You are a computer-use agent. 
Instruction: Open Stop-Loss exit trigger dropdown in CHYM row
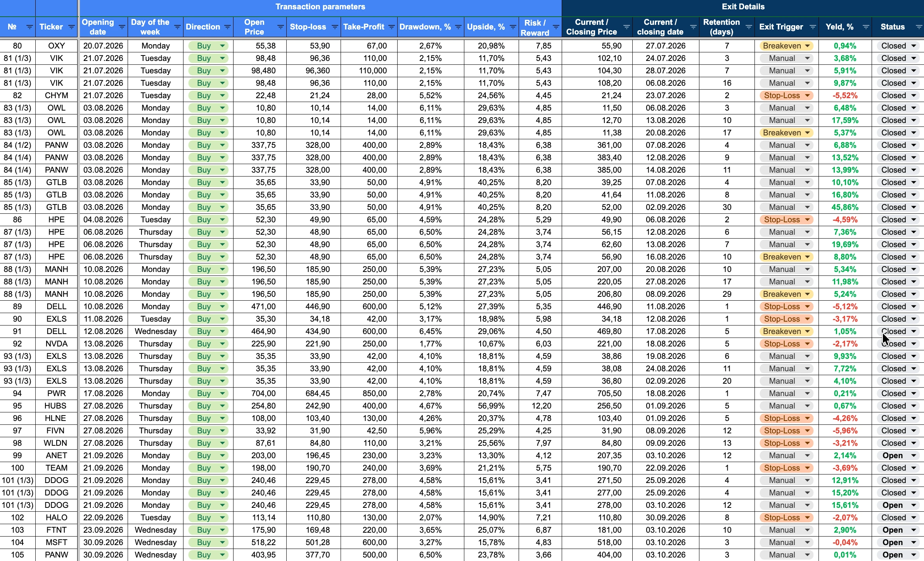click(x=786, y=95)
